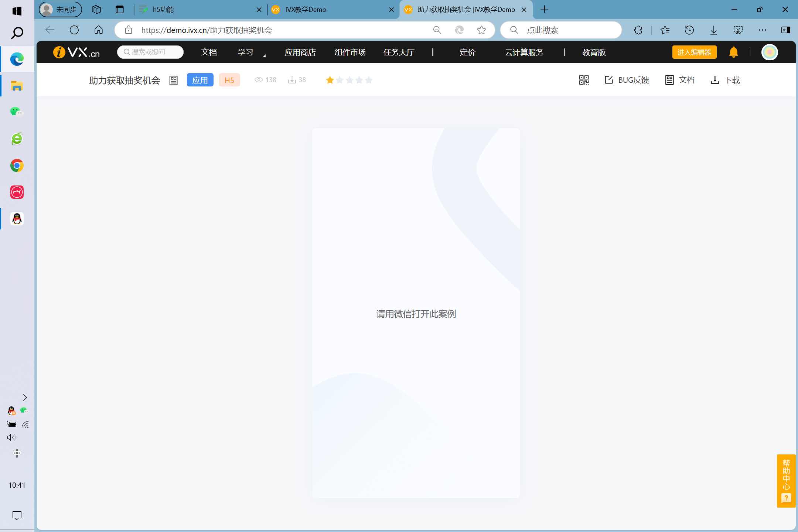This screenshot has width=798, height=532.
Task: Open the 文档 link in the demo toolbar
Action: coord(680,80)
